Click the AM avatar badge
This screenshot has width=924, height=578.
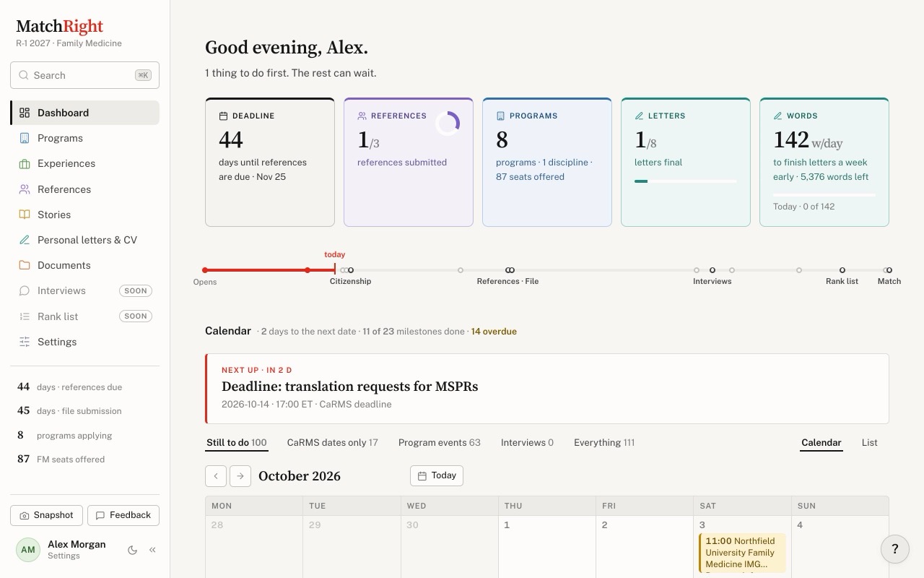[28, 550]
